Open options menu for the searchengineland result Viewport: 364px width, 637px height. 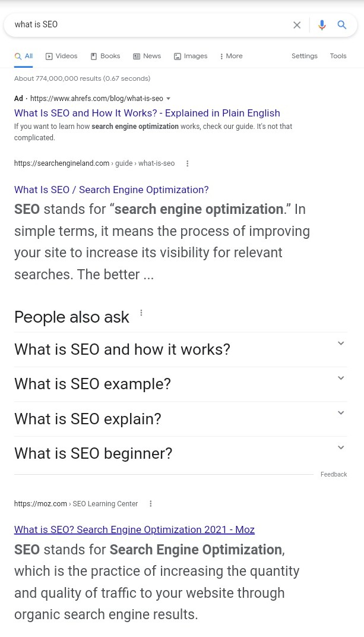(x=188, y=163)
